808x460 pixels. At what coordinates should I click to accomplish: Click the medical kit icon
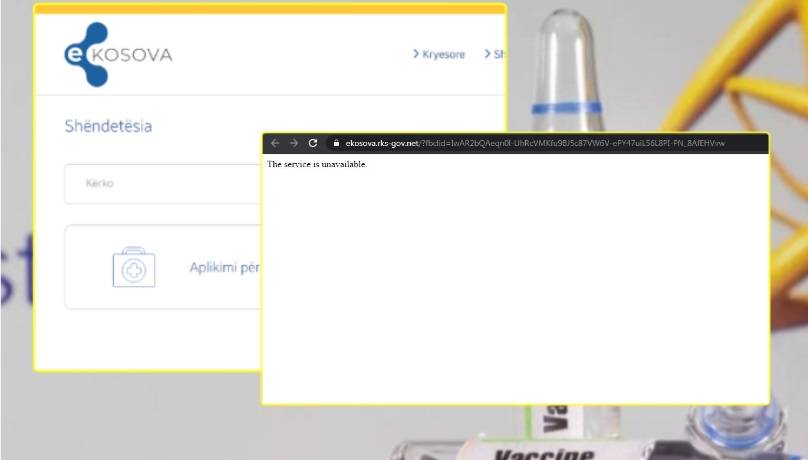tap(134, 267)
